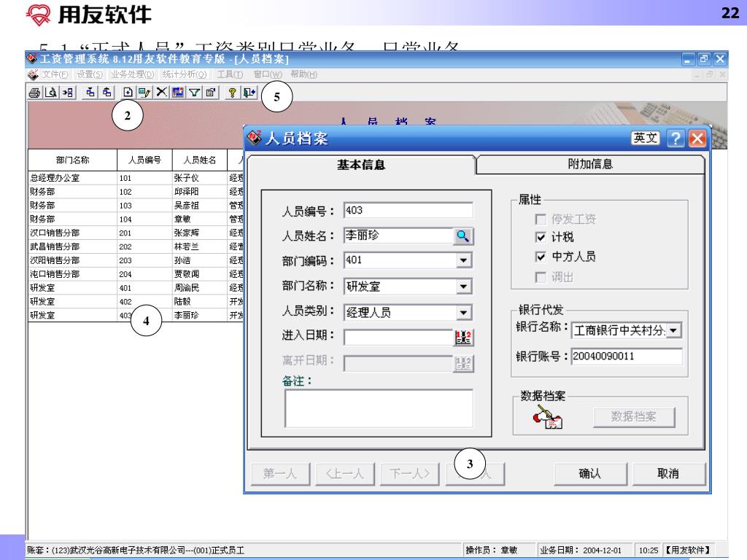This screenshot has width=747, height=560.
Task: Delete record using the X toolbar icon
Action: 161,93
